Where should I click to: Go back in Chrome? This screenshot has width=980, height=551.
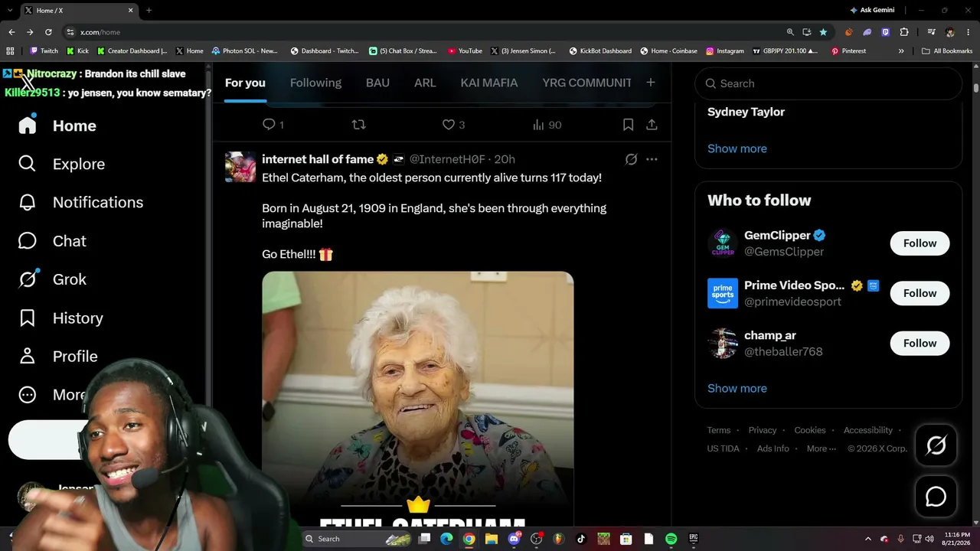(x=11, y=32)
